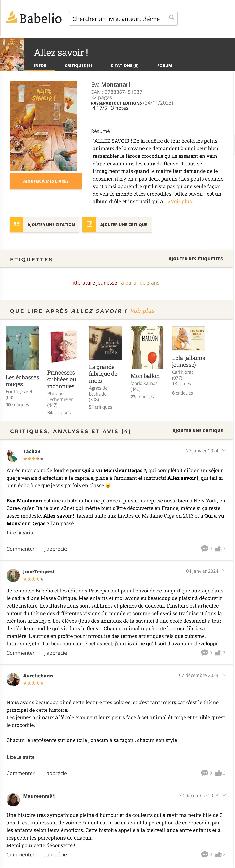Image resolution: width=235 pixels, height=868 pixels.
Task: Open the littérature jeunesse tag
Action: 94,283
